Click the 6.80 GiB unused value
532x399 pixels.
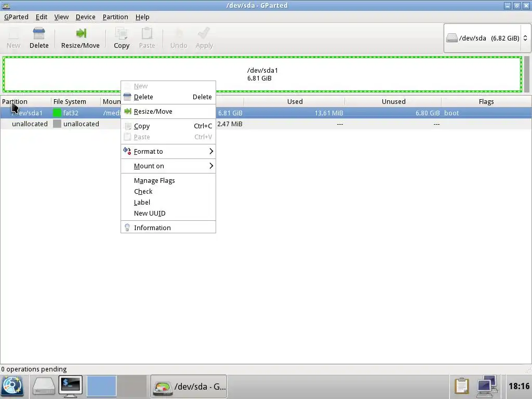point(428,113)
